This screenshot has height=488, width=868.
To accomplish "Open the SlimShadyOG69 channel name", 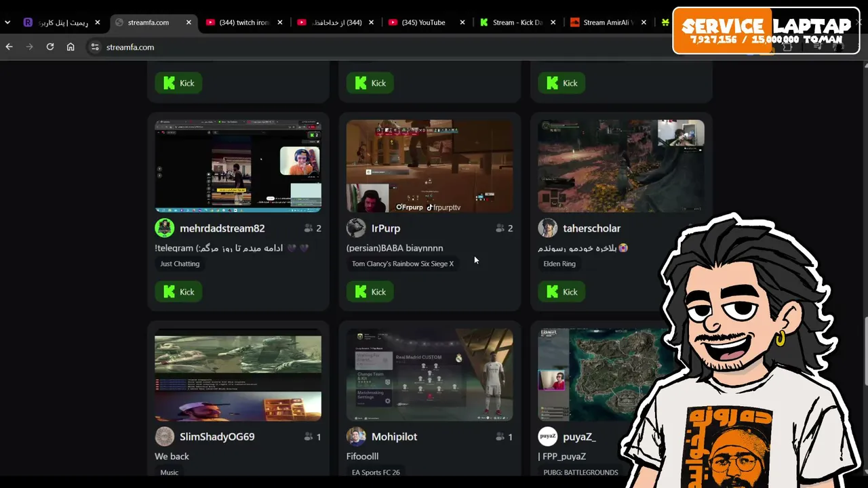I will pos(217,436).
